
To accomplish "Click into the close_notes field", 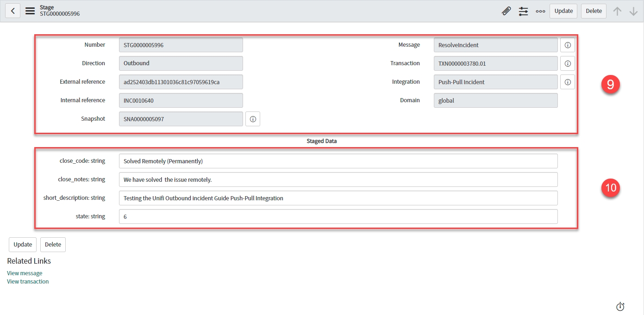I will tap(338, 179).
